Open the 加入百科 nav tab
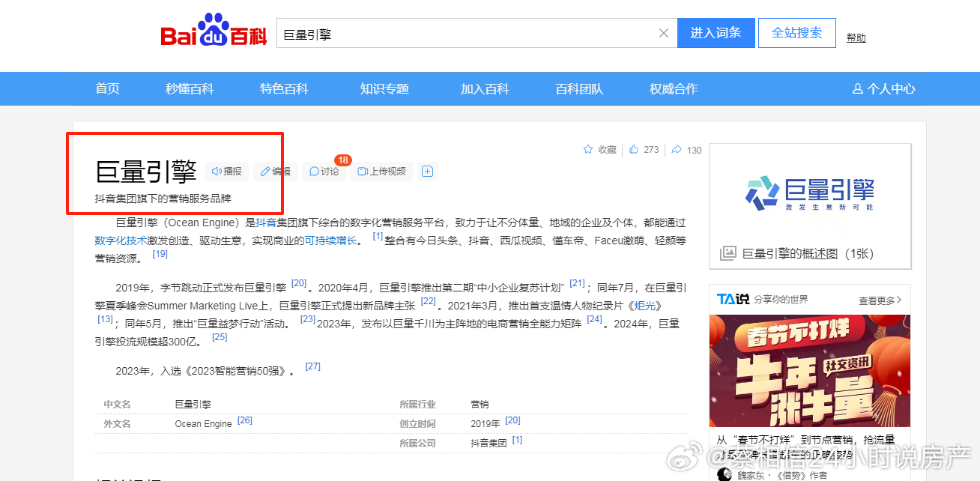Image resolution: width=980 pixels, height=481 pixels. click(485, 89)
